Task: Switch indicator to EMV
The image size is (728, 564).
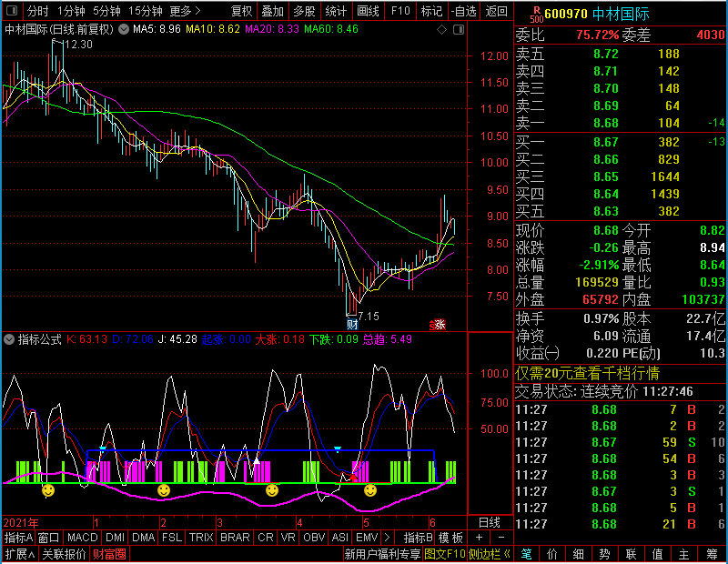Action: 367,538
